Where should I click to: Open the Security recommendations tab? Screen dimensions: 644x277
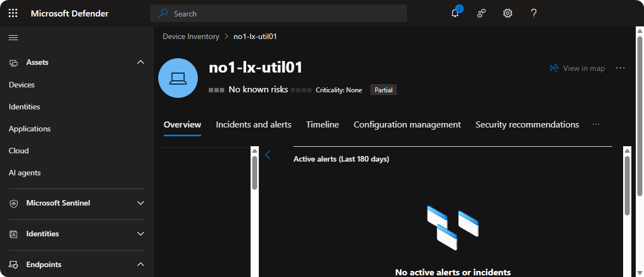[x=527, y=125]
